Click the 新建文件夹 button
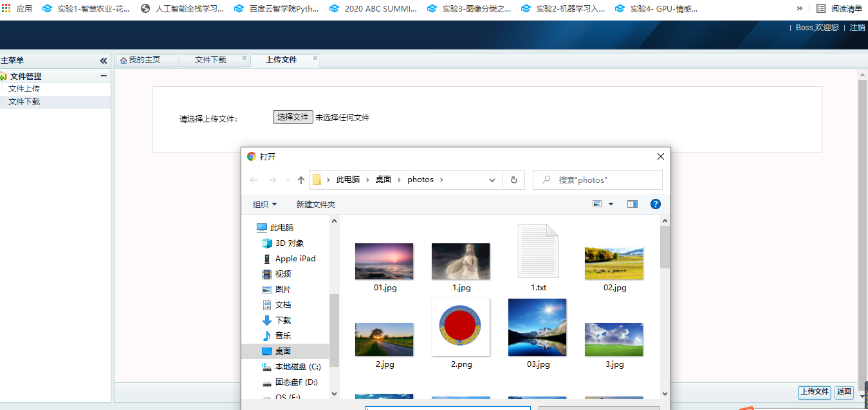 [315, 204]
